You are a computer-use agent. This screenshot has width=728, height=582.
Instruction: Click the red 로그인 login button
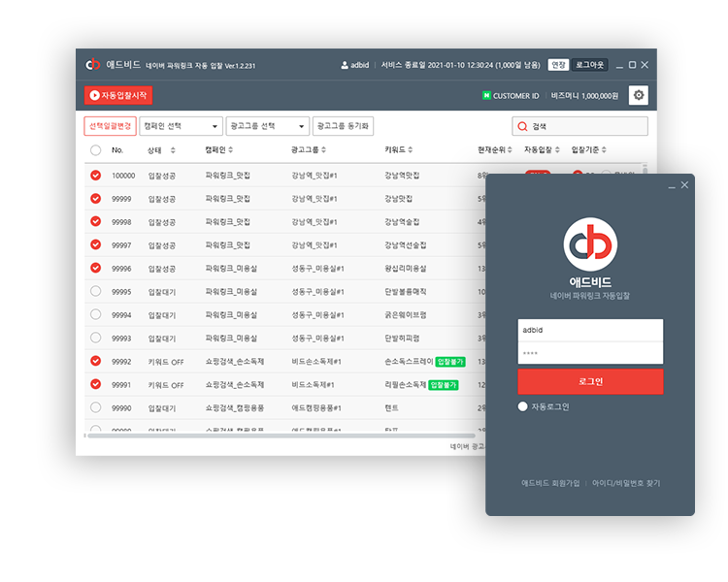(590, 381)
